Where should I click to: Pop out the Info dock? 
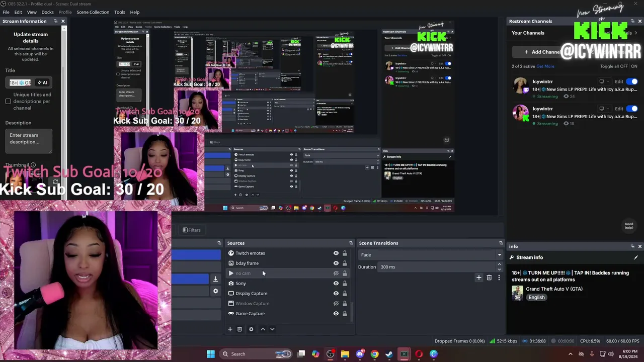coord(632,246)
